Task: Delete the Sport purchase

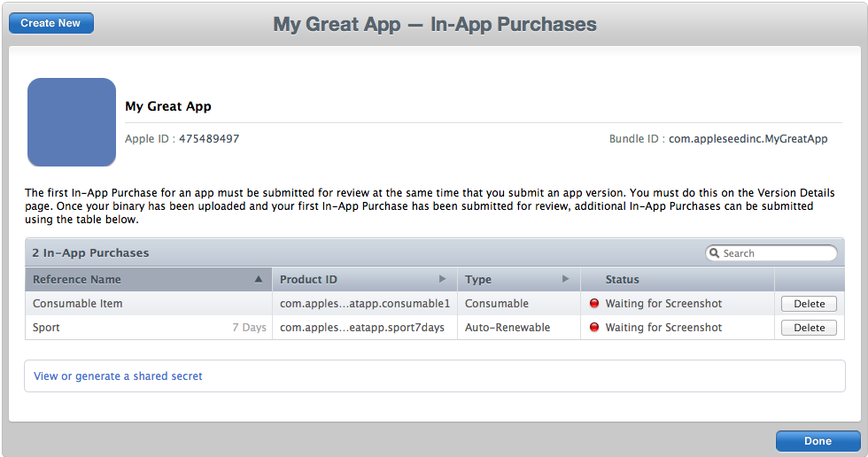Action: (x=809, y=328)
